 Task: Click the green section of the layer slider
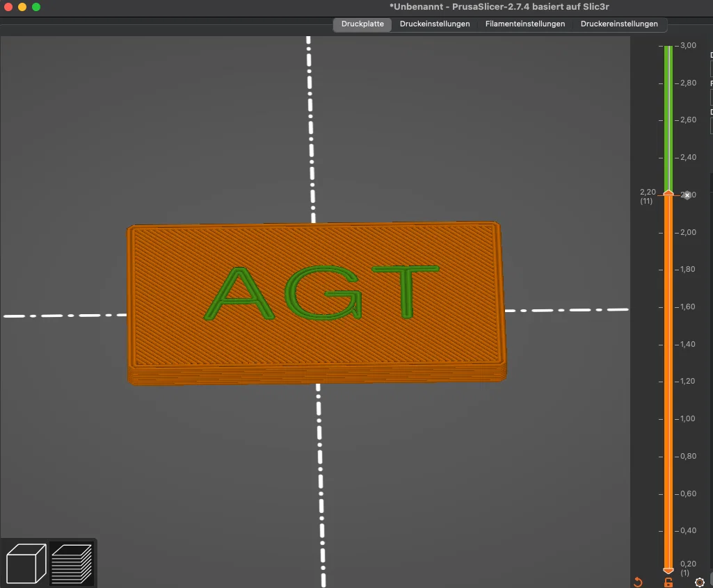[668, 118]
